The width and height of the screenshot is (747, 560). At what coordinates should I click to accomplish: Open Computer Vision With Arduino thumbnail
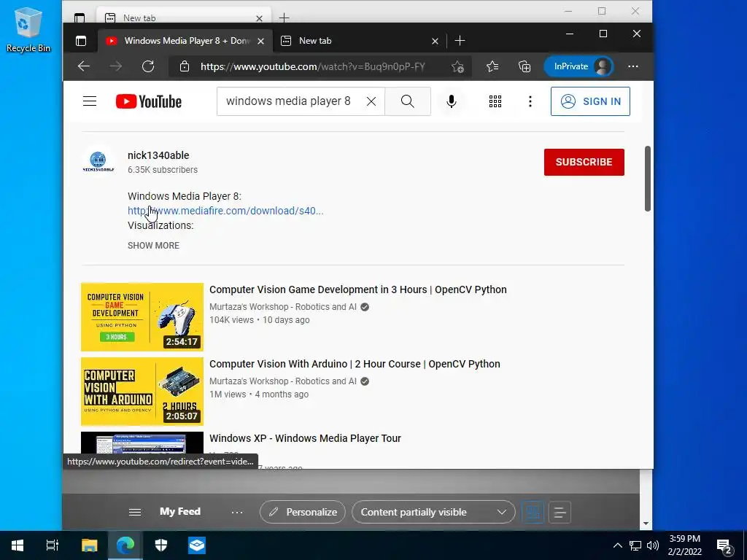click(x=142, y=392)
